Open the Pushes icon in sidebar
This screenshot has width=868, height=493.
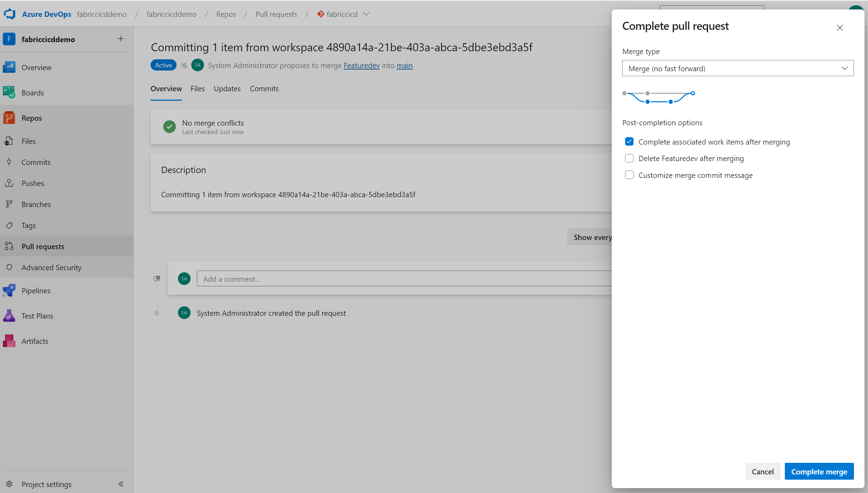coord(9,183)
